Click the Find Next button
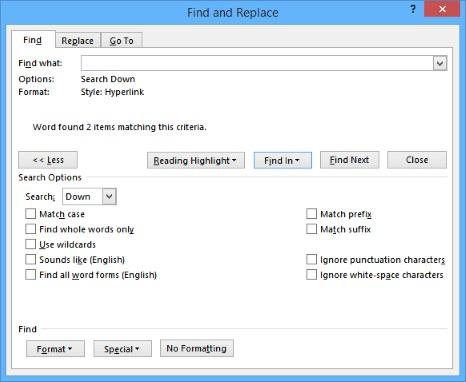The width and height of the screenshot is (466, 382). [349, 160]
